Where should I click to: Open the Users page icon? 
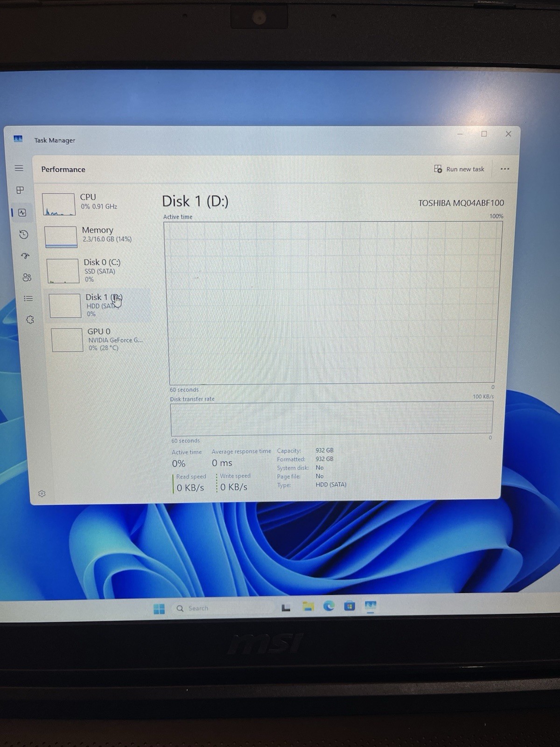(27, 277)
